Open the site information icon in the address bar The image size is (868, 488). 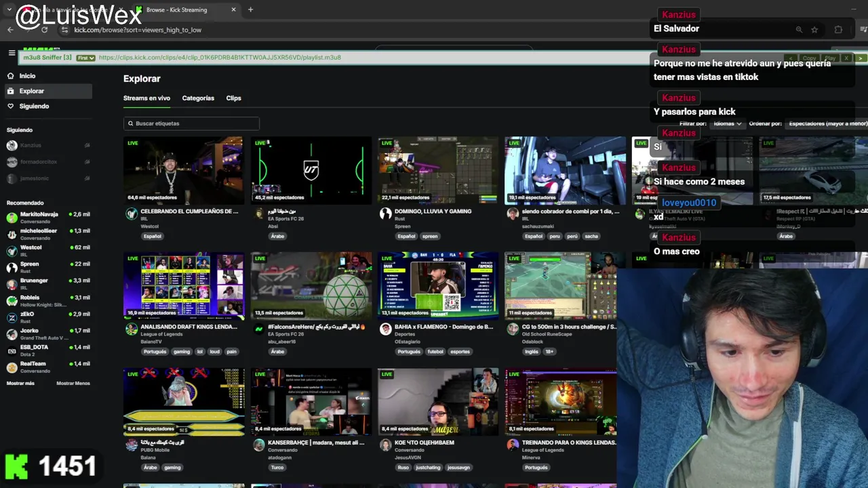pyautogui.click(x=64, y=30)
